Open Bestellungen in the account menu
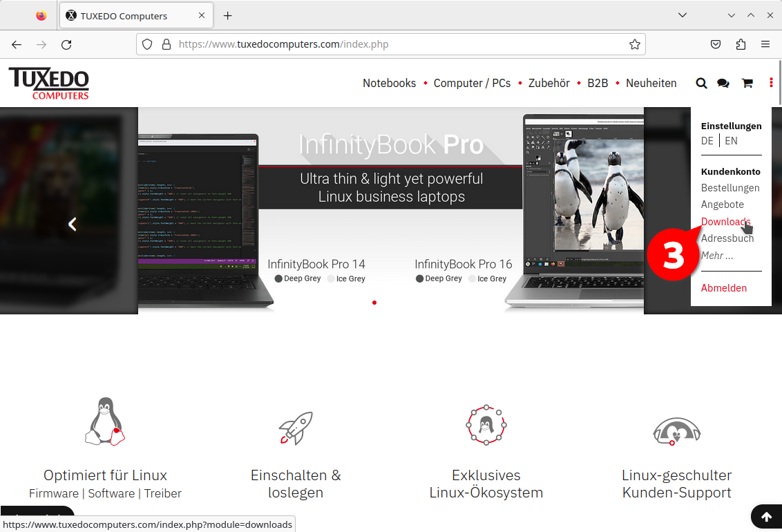The height and width of the screenshot is (532, 782). point(730,188)
